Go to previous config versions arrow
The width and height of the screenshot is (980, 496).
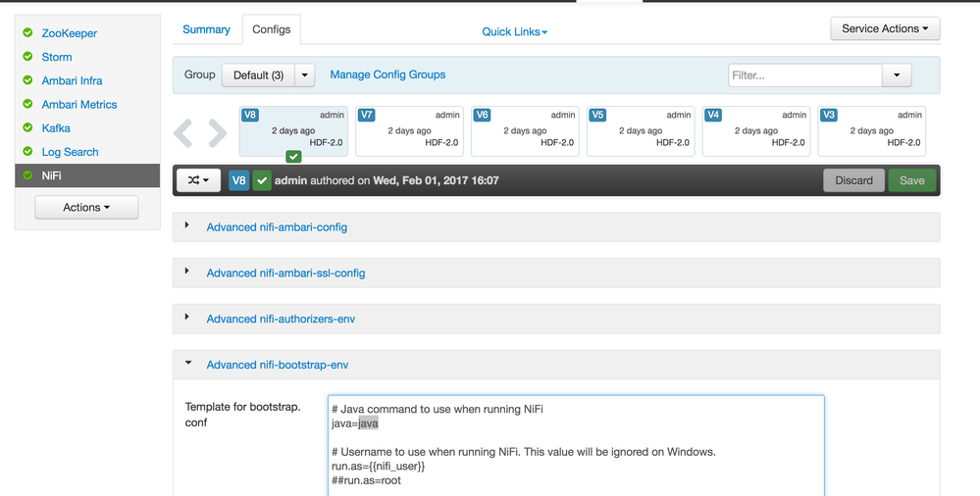tap(183, 132)
